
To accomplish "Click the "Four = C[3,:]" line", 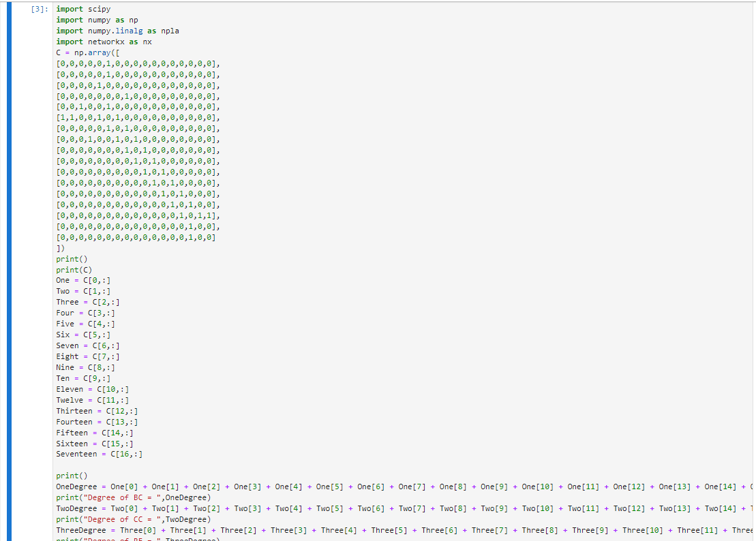I will click(85, 313).
